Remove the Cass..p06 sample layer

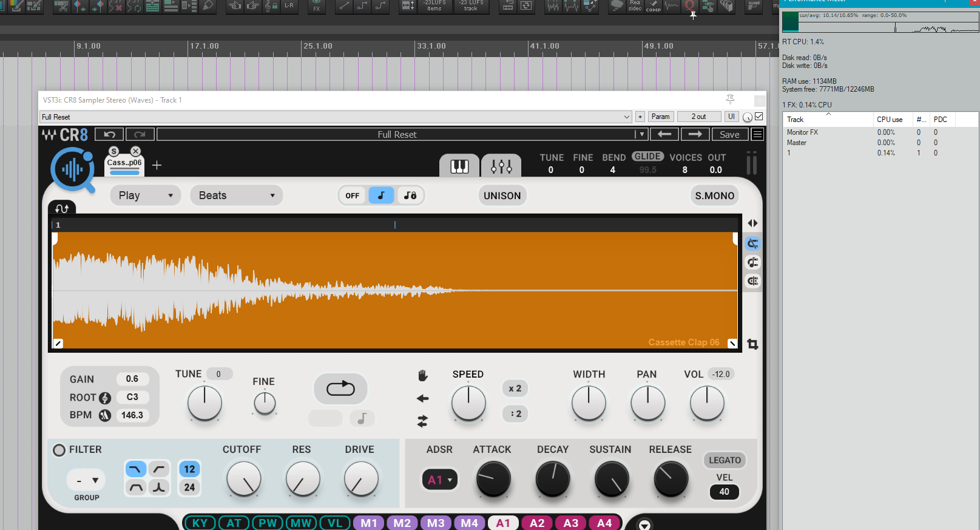pos(135,151)
